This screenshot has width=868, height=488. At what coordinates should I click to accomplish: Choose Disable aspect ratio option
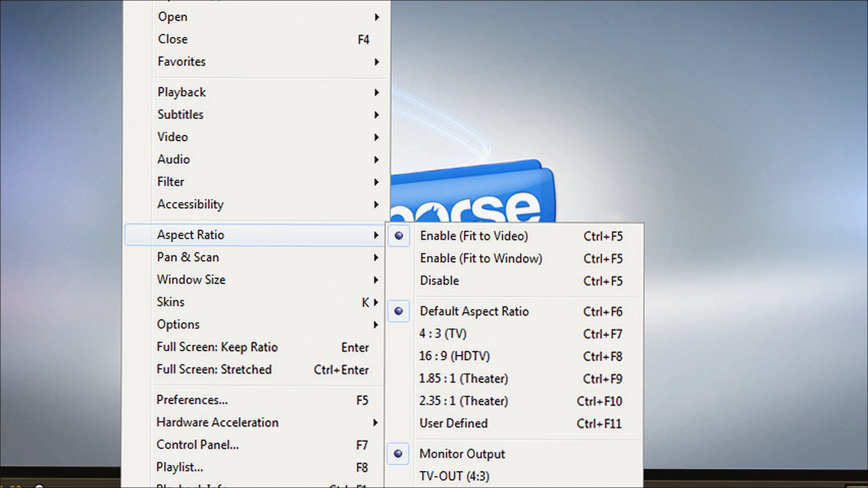pyautogui.click(x=514, y=281)
